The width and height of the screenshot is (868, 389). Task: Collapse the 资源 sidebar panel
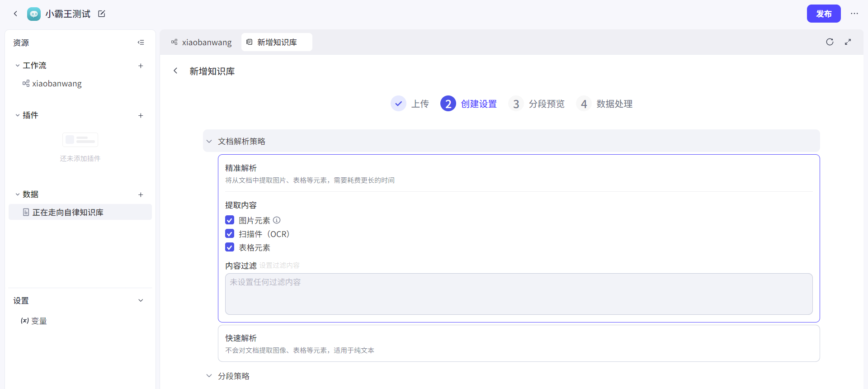pyautogui.click(x=141, y=43)
